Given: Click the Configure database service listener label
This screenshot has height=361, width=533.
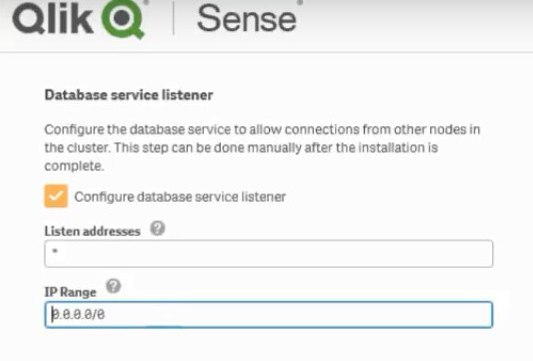Looking at the screenshot, I should coord(180,197).
